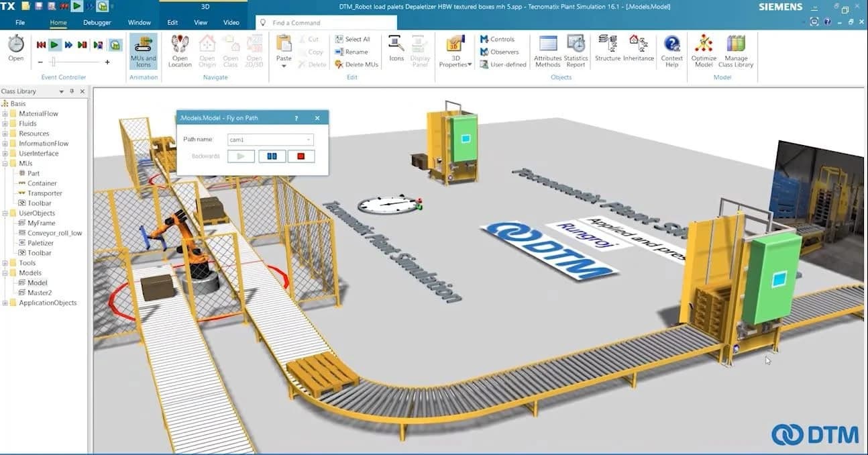
Task: Open Controls in Objects group
Action: pyautogui.click(x=498, y=40)
